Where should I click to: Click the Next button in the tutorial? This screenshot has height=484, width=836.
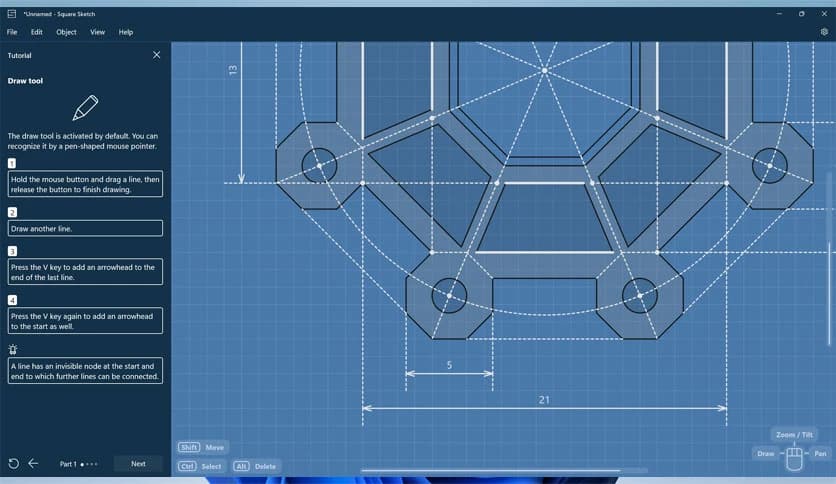pos(138,464)
